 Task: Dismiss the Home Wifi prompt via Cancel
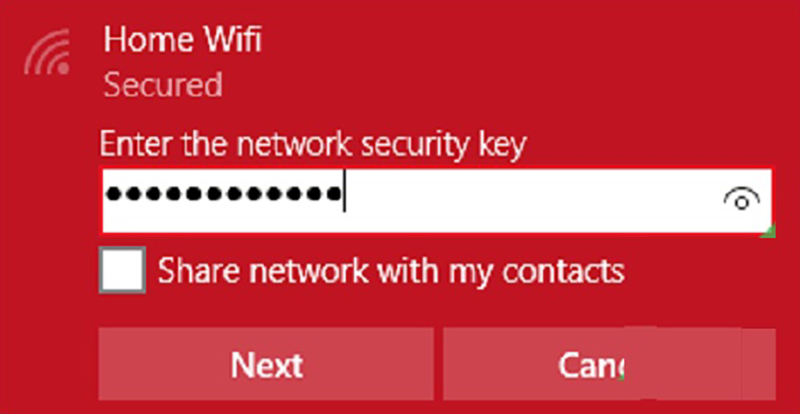[x=609, y=364]
